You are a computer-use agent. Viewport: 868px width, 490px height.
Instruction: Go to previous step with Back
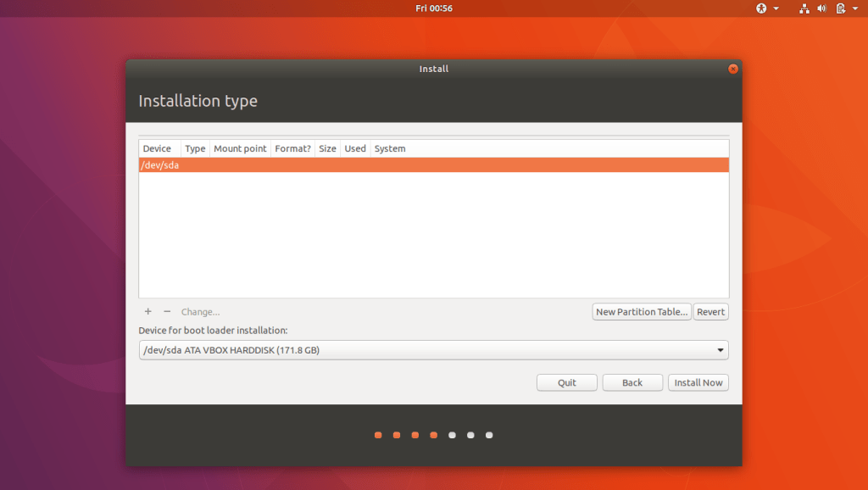click(632, 382)
